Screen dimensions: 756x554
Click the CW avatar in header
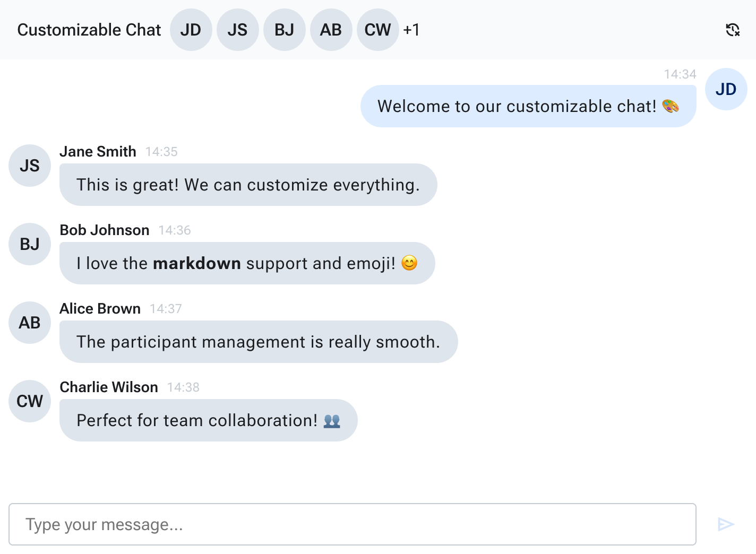[377, 30]
